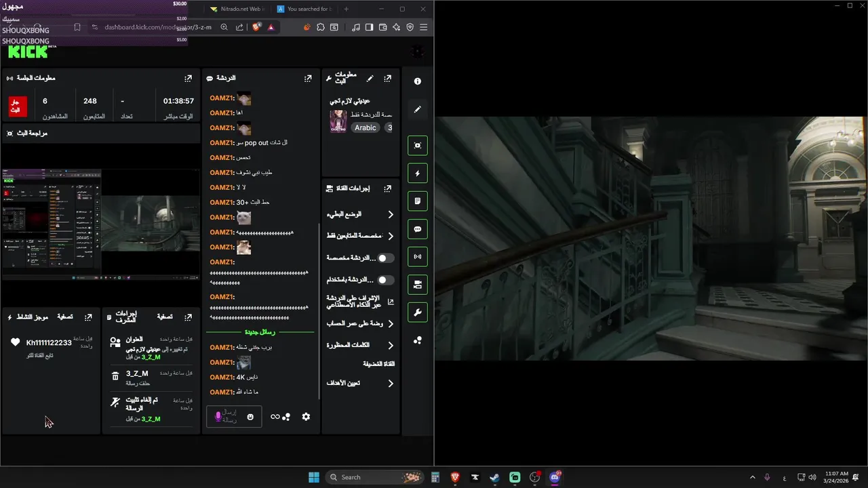This screenshot has width=868, height=488.
Task: Click the Arabic language tag
Action: (x=366, y=127)
